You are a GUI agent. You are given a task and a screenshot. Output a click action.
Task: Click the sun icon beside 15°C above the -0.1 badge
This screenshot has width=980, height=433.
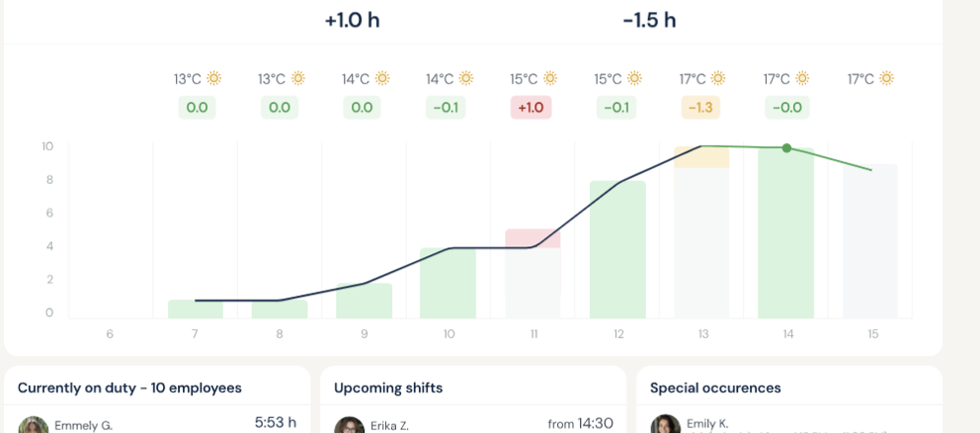634,79
